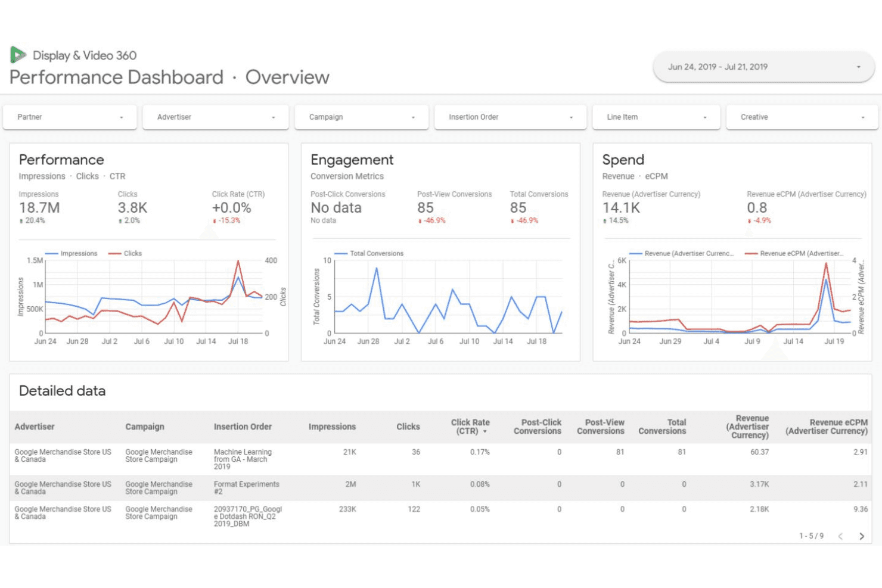
Task: Expand the Partner filter dropdown
Action: pyautogui.click(x=70, y=117)
